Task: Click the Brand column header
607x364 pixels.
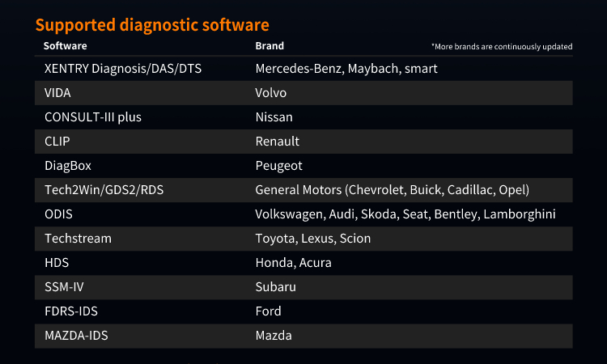Action: [x=270, y=46]
